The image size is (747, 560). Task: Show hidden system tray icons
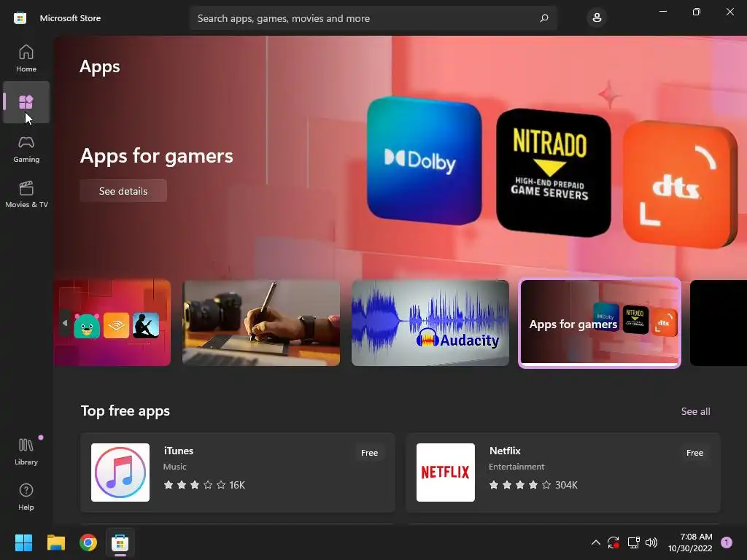click(595, 542)
